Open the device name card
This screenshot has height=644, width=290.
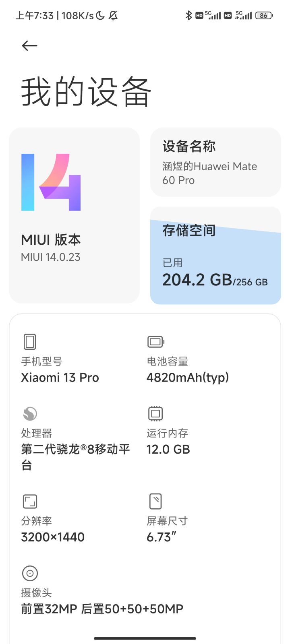point(215,162)
